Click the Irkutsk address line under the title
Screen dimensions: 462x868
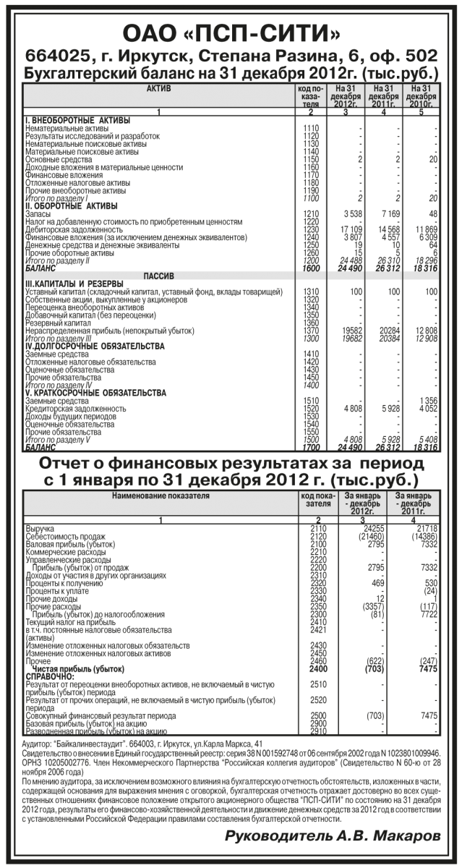pyautogui.click(x=231, y=57)
